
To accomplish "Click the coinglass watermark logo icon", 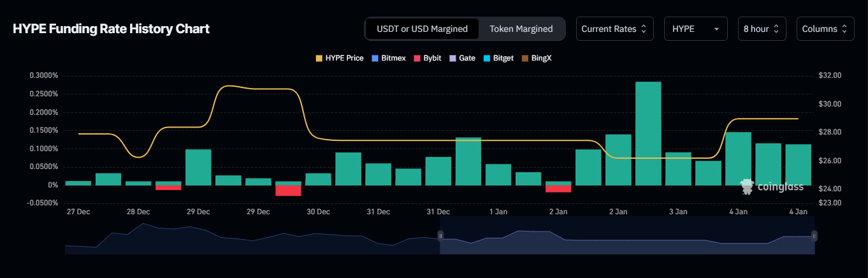I will point(747,186).
